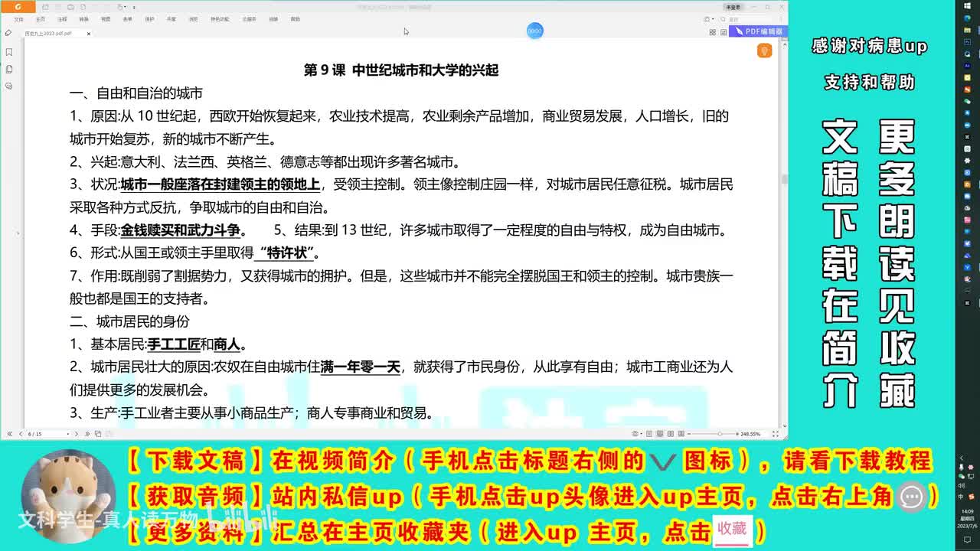Click the fullscreen icon in status bar
This screenshot has height=551, width=980.
[x=776, y=434]
